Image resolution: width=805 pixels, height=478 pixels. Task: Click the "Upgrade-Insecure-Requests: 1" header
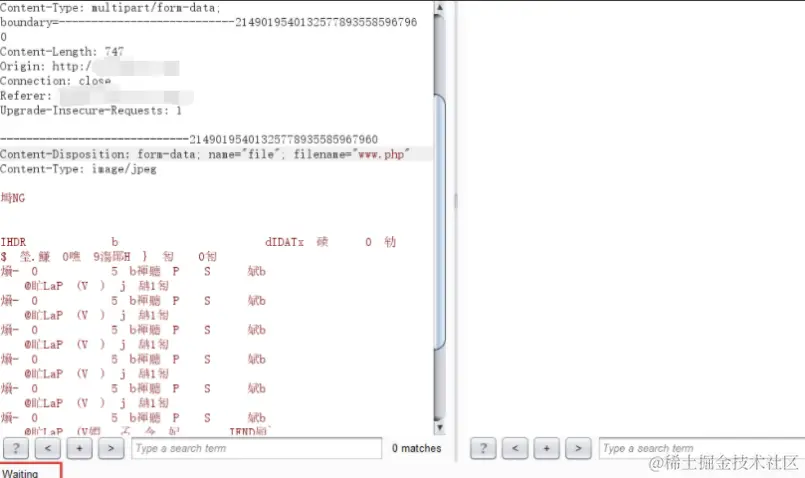pyautogui.click(x=91, y=110)
